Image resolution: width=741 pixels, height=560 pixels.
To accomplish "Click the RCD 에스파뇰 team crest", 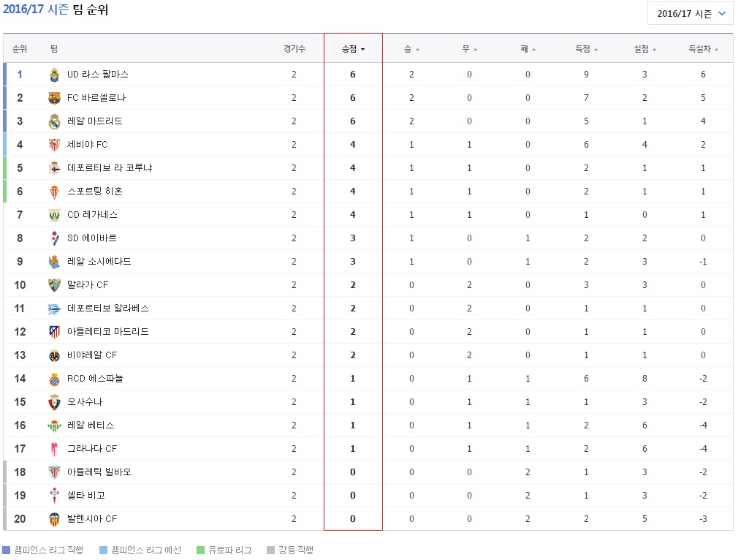I will click(54, 379).
